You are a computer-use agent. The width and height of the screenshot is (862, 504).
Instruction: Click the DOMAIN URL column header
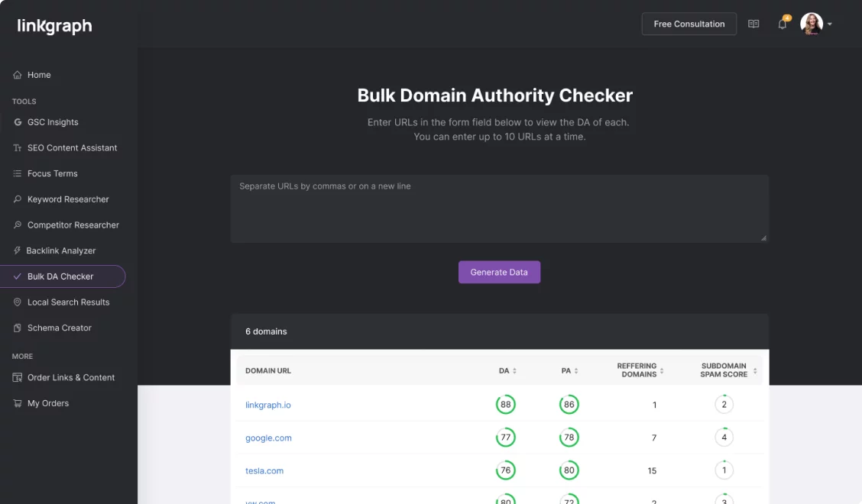[x=268, y=371]
